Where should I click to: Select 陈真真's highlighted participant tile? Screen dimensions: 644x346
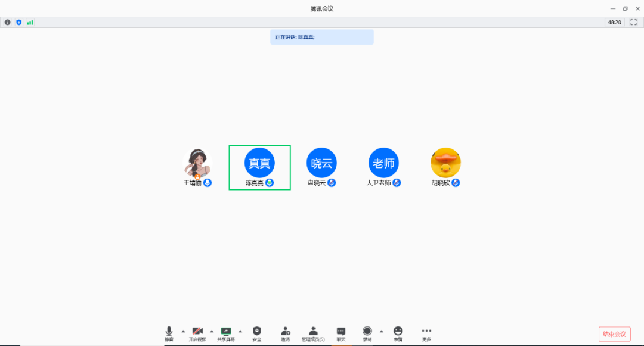click(x=260, y=167)
